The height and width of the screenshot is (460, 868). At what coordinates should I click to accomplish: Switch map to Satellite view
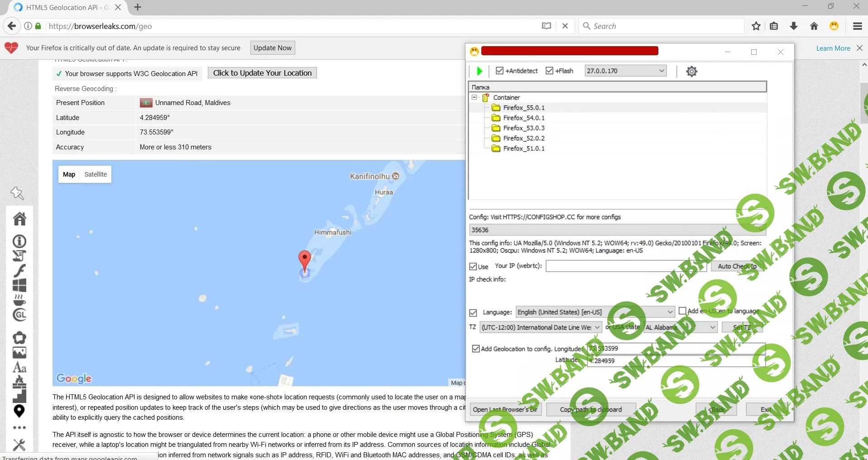(96, 174)
